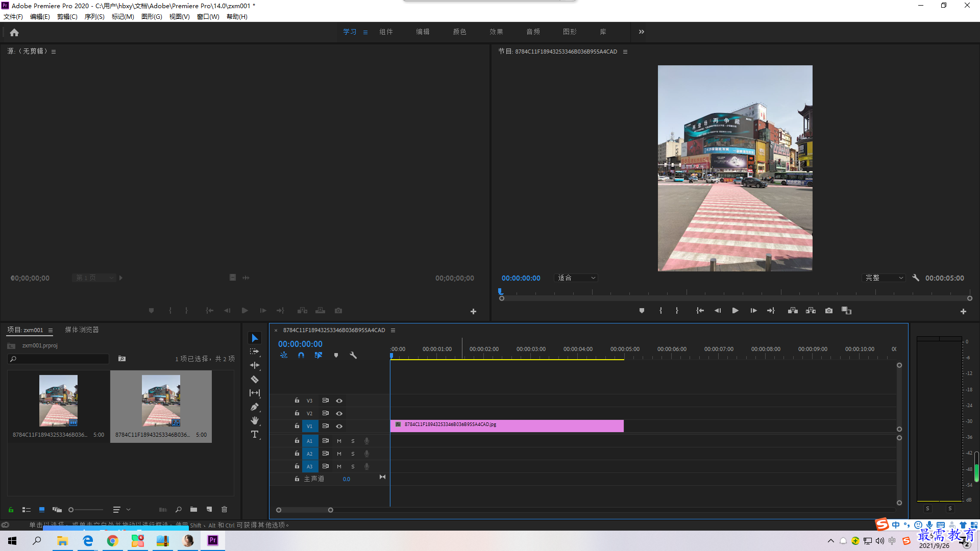Solo audio track A2
980x551 pixels.
(353, 454)
